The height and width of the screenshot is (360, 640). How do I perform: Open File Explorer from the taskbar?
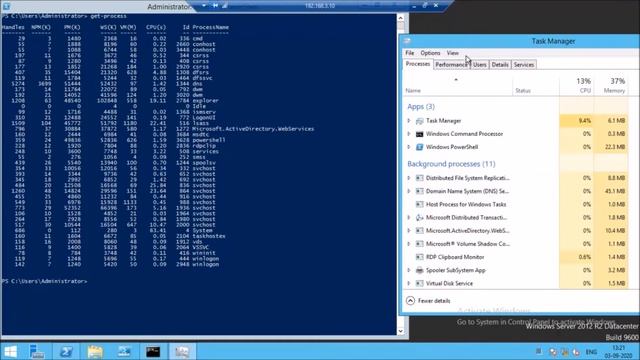coord(95,351)
